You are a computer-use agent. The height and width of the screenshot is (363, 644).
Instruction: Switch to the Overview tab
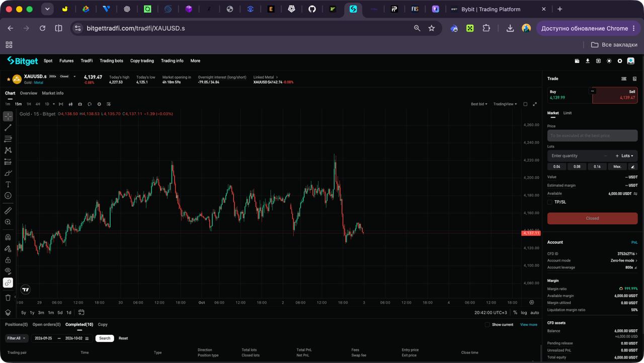pos(29,93)
